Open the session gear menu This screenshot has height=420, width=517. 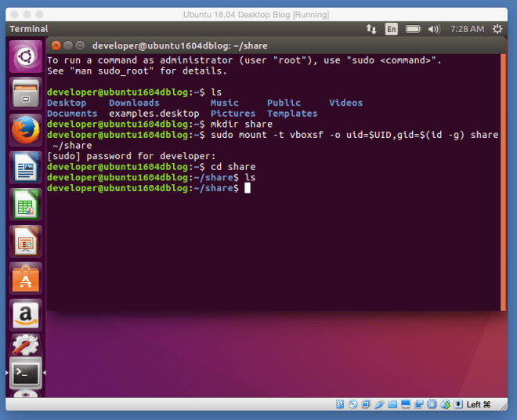pyautogui.click(x=499, y=29)
